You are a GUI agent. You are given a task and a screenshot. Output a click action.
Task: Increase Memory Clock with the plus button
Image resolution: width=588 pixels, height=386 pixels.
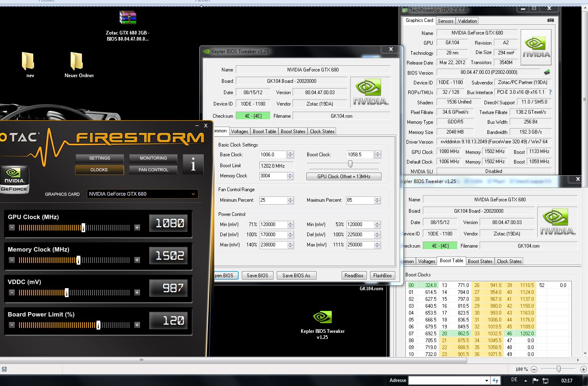click(137, 260)
